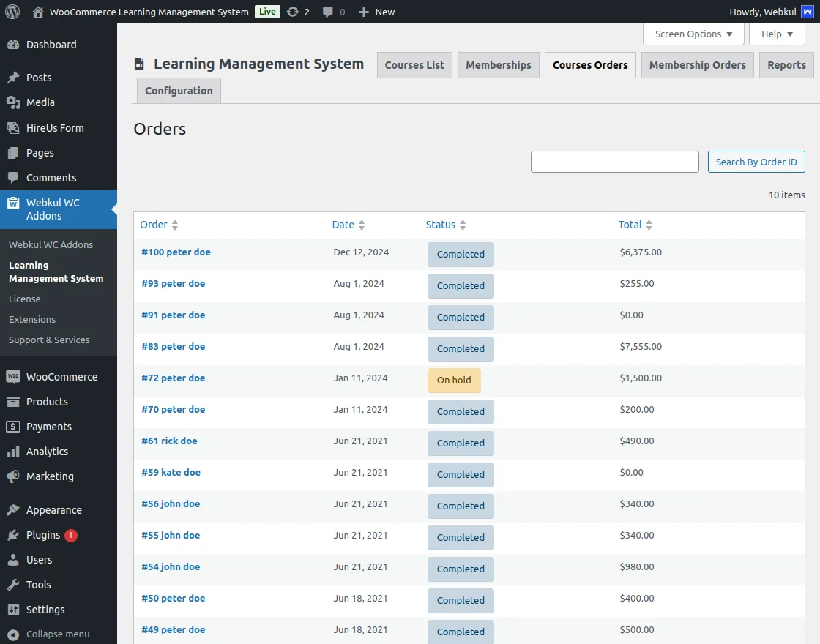Screen dimensions: 820x644
Task: Click inside the order search field
Action: (614, 162)
